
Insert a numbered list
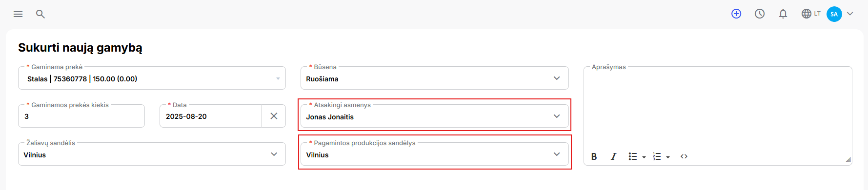coord(661,156)
